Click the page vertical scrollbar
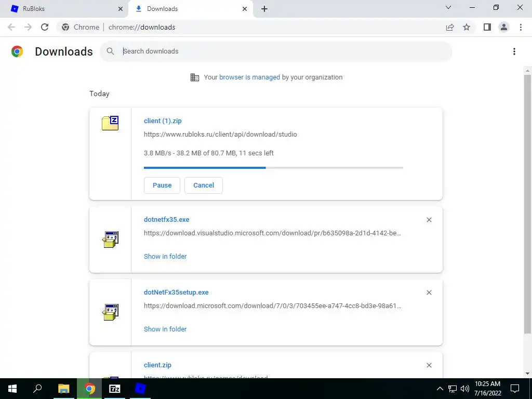The width and height of the screenshot is (532, 399). click(527, 204)
